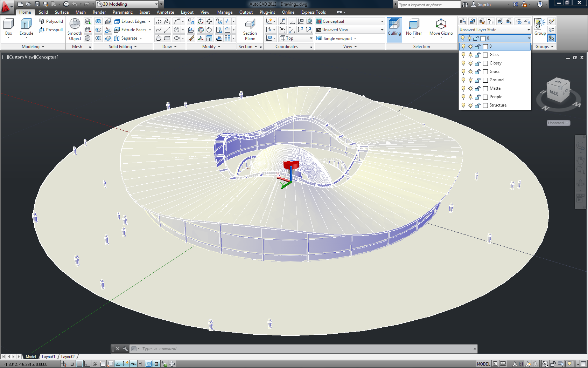The image size is (588, 368).
Task: Switch to the Express Tools tab
Action: pos(313,12)
